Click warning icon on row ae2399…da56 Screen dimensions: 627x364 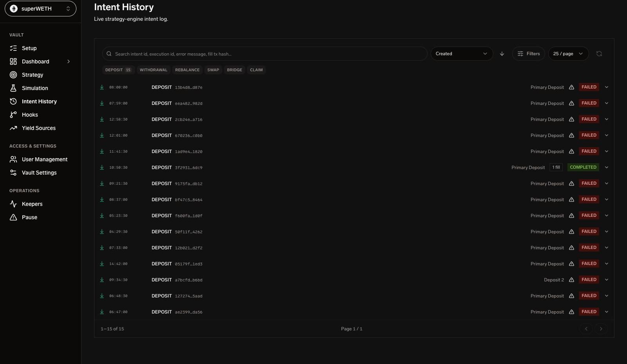pos(572,312)
